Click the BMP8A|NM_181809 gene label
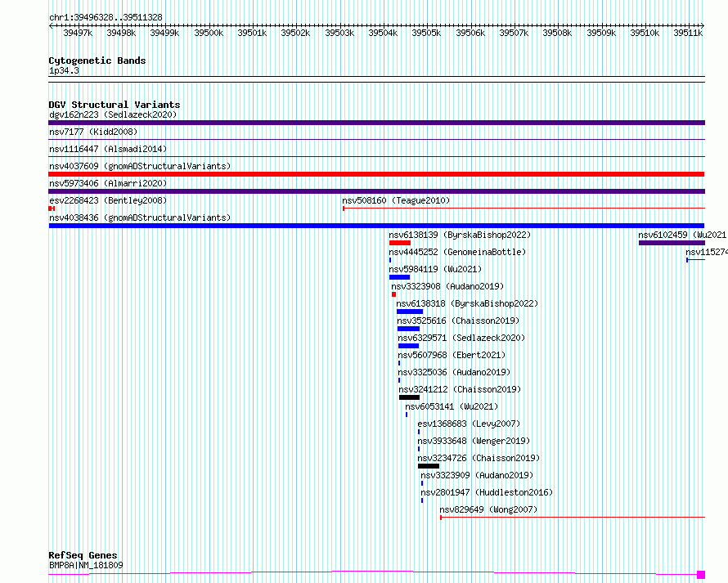Viewport: 728px width, 583px height. point(86,565)
